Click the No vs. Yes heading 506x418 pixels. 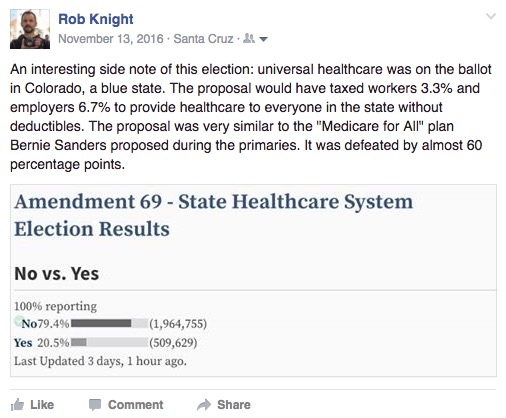click(x=57, y=274)
